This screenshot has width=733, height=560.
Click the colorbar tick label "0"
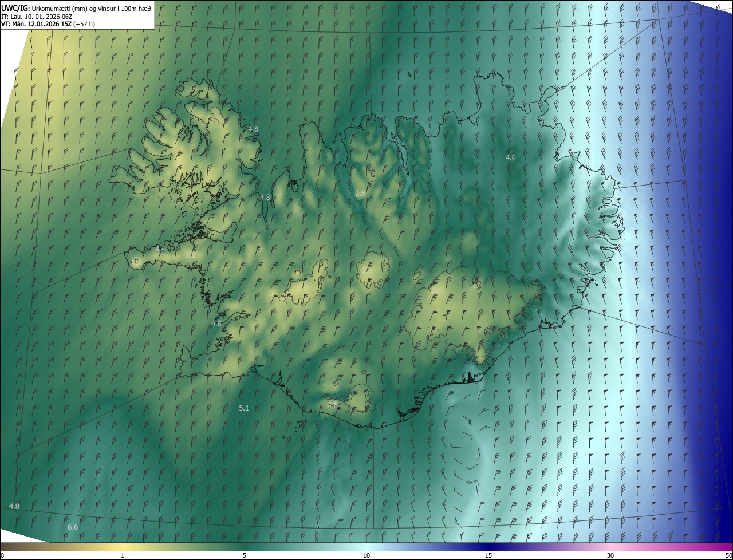pos(2,555)
